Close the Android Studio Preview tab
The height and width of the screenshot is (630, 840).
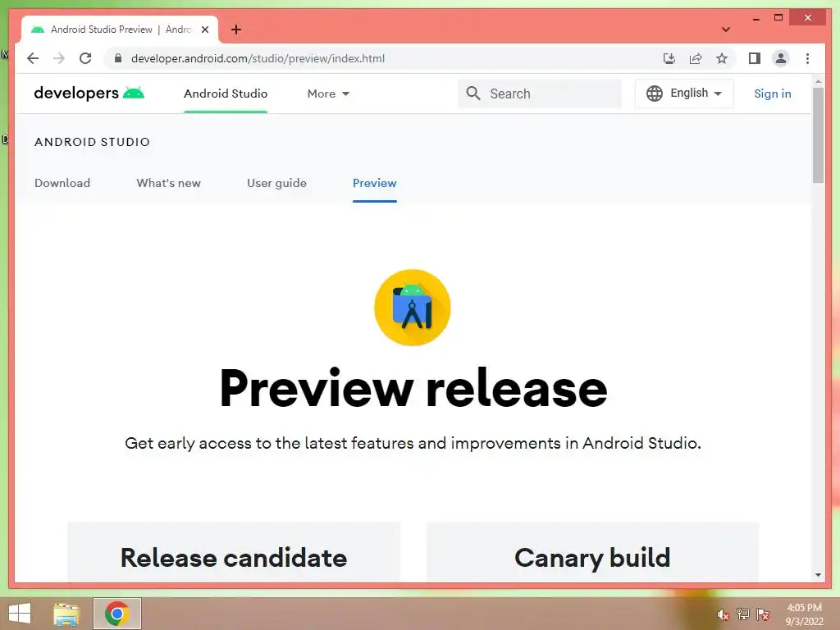(204, 30)
